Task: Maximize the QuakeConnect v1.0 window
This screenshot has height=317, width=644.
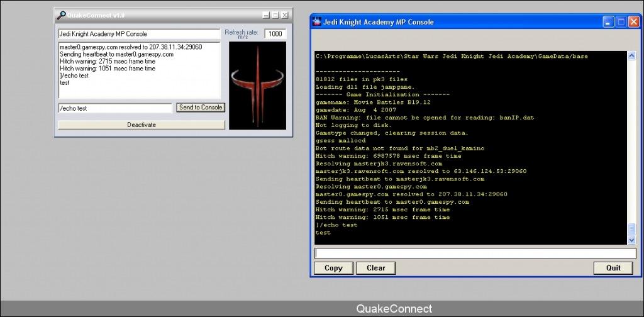Action: (275, 15)
